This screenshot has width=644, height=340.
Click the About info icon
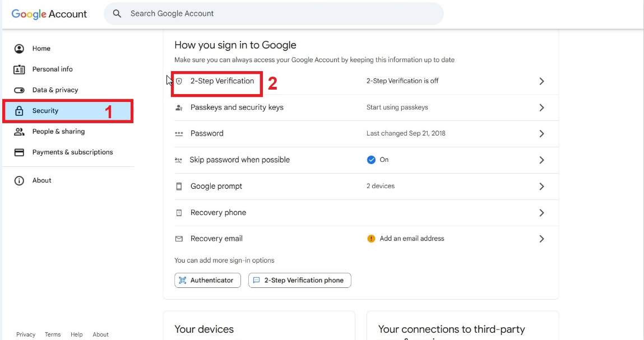coord(19,180)
